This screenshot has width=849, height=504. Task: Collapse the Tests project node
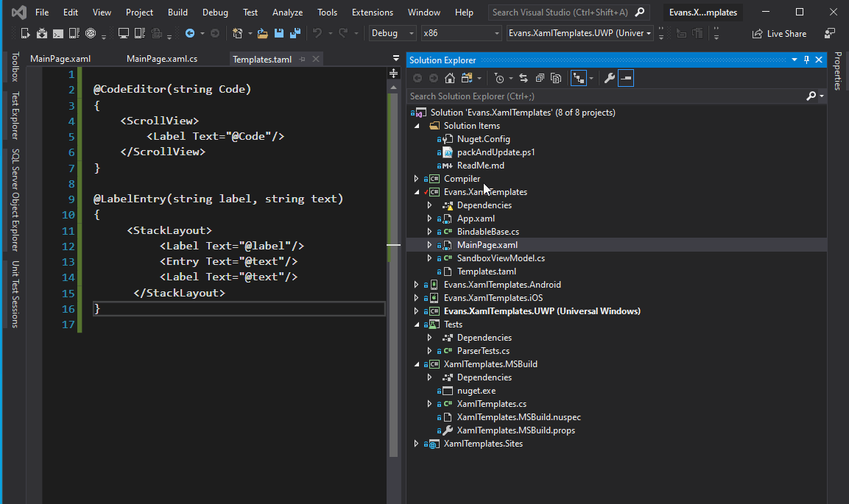coord(416,324)
